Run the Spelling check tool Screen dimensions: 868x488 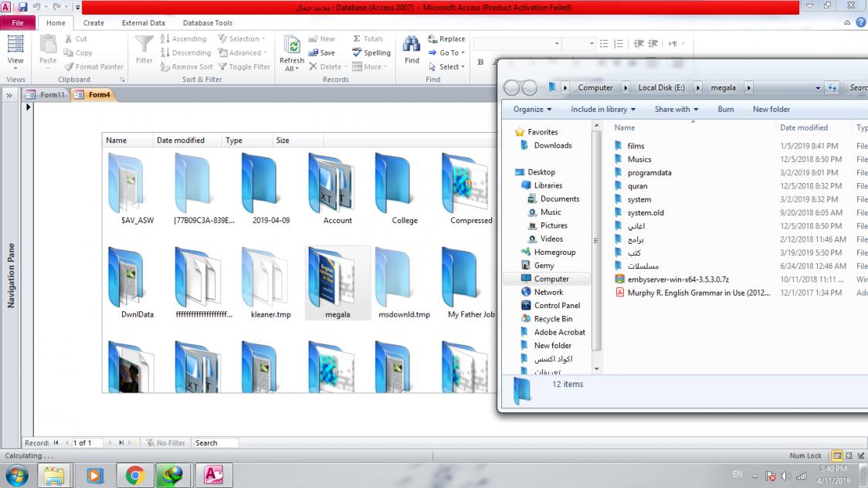click(371, 53)
